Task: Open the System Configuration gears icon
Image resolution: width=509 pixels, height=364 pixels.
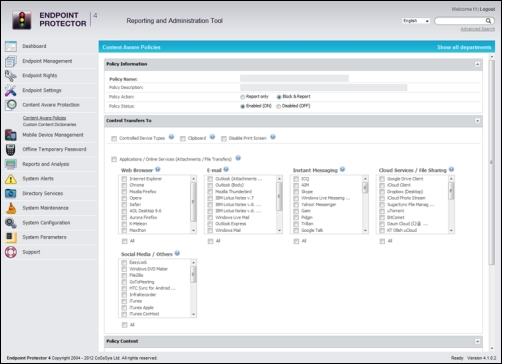Action: (11, 223)
